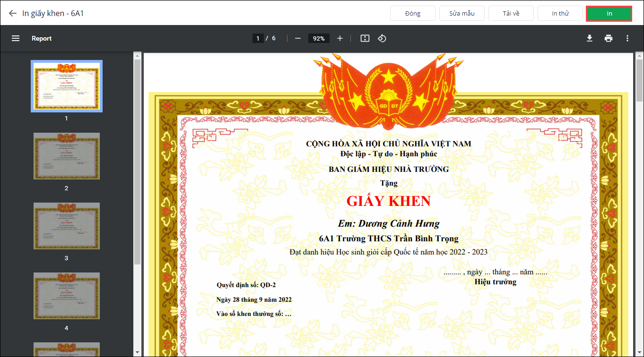The image size is (644, 357).
Task: Click the 92% zoom level field
Action: pyautogui.click(x=319, y=38)
